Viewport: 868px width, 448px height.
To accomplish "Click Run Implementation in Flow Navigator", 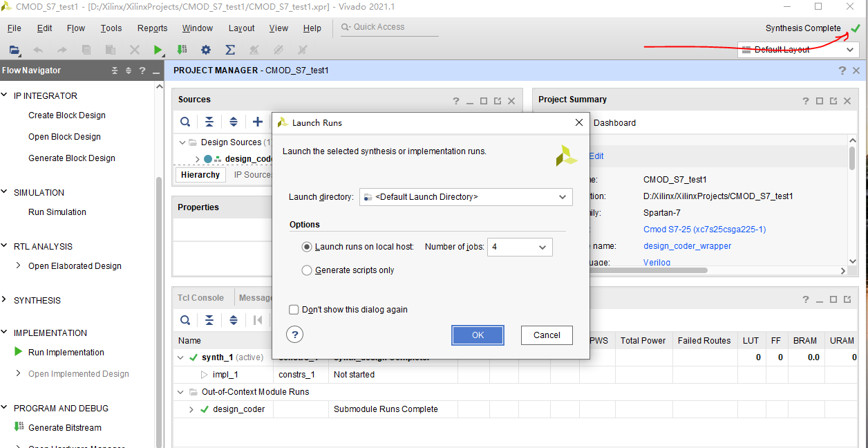I will tap(66, 353).
